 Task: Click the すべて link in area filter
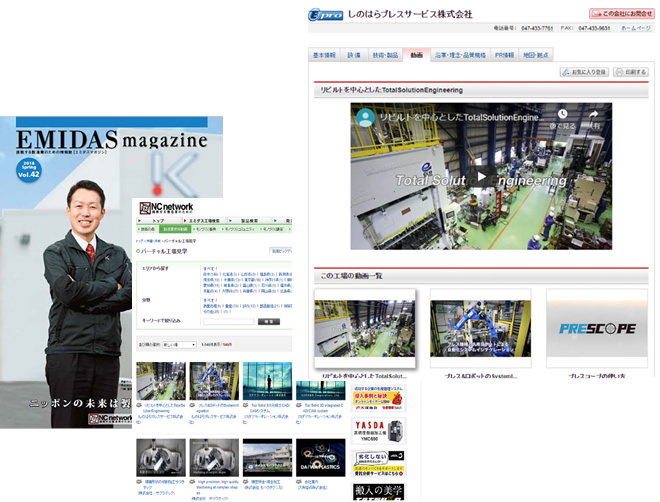210,268
